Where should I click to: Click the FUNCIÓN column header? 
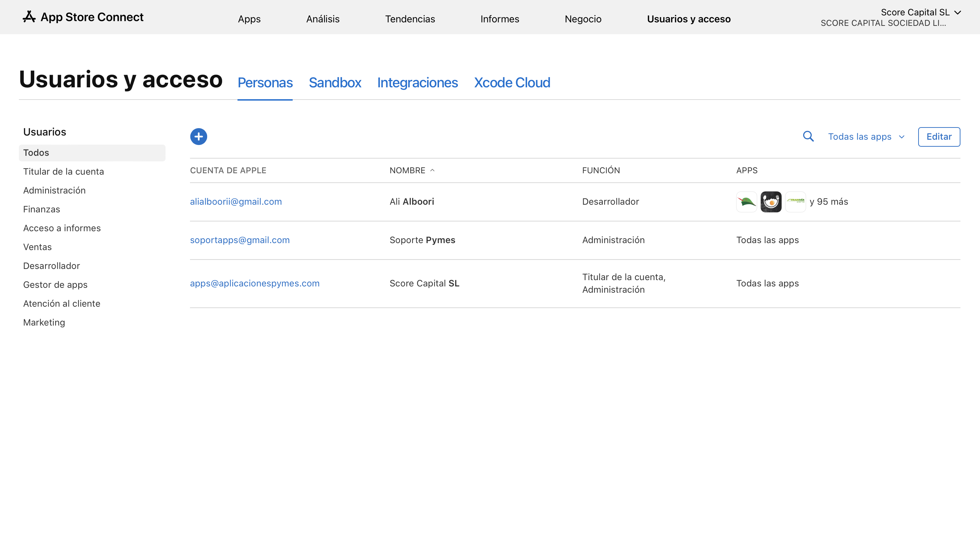click(x=601, y=170)
